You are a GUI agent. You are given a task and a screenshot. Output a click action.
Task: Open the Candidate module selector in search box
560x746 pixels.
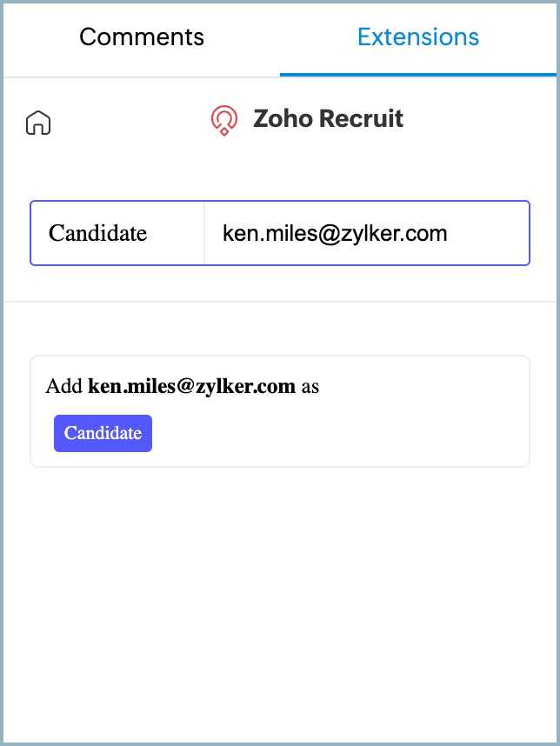pyautogui.click(x=98, y=233)
